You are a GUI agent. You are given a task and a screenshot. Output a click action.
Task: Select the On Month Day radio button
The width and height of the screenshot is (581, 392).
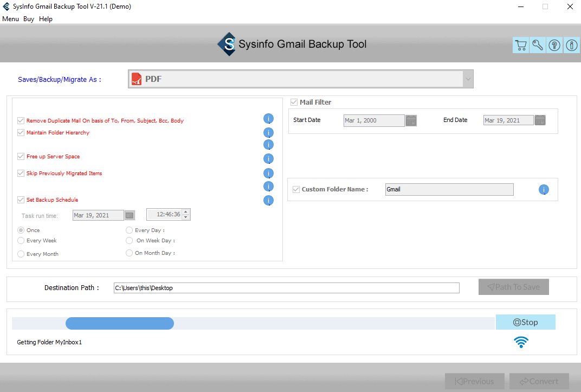129,253
